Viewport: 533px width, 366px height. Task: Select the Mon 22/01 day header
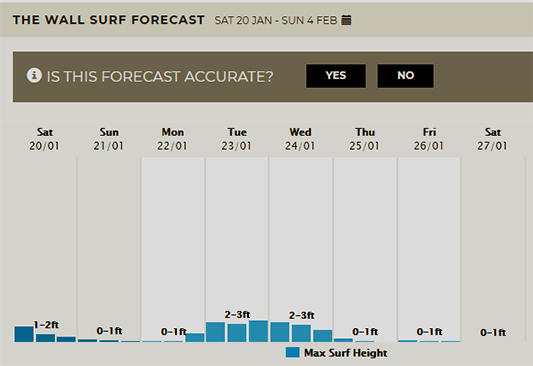173,139
